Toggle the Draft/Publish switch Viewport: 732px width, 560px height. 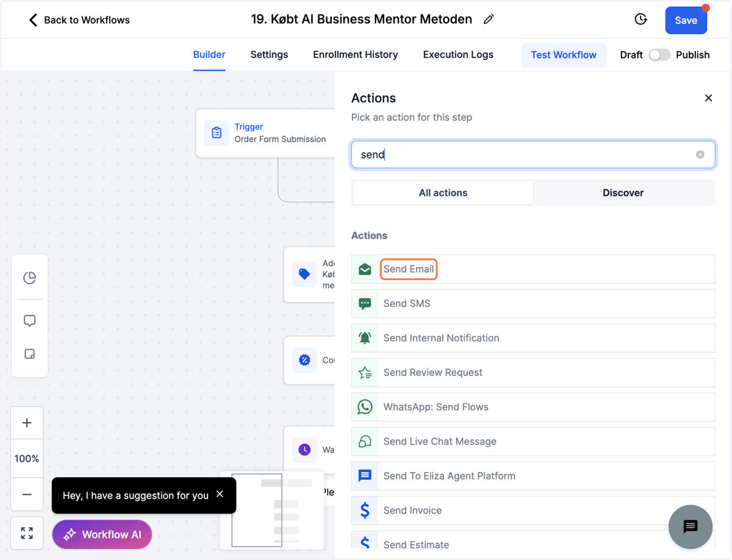(x=659, y=55)
